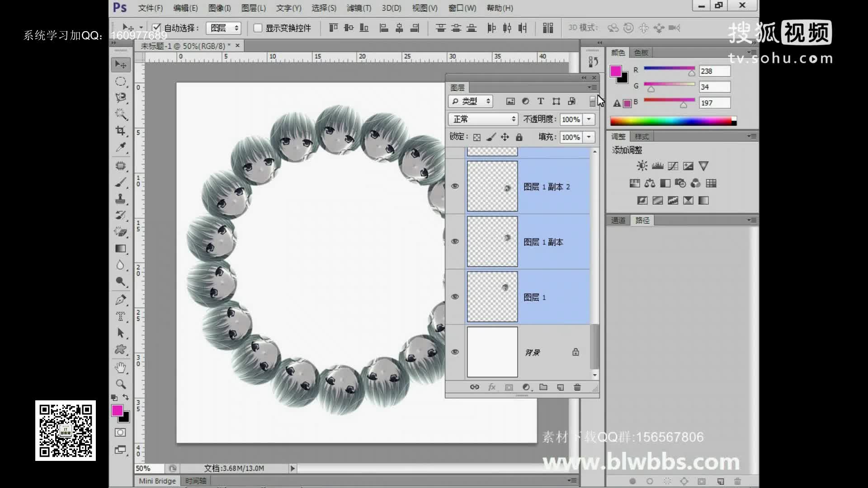Image resolution: width=868 pixels, height=488 pixels.
Task: Add Levels adjustment icon
Action: tap(658, 166)
